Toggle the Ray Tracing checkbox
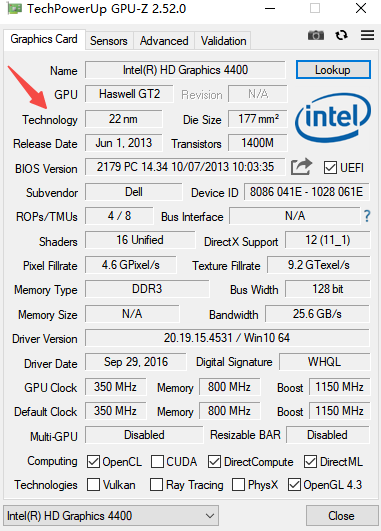381x531 pixels. click(156, 485)
